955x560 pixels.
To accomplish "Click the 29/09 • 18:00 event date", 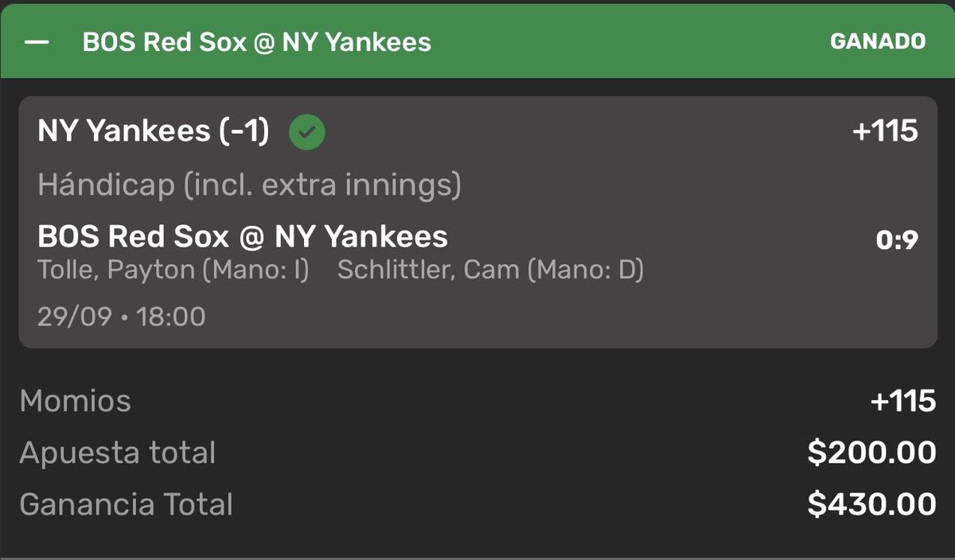I will 121,317.
